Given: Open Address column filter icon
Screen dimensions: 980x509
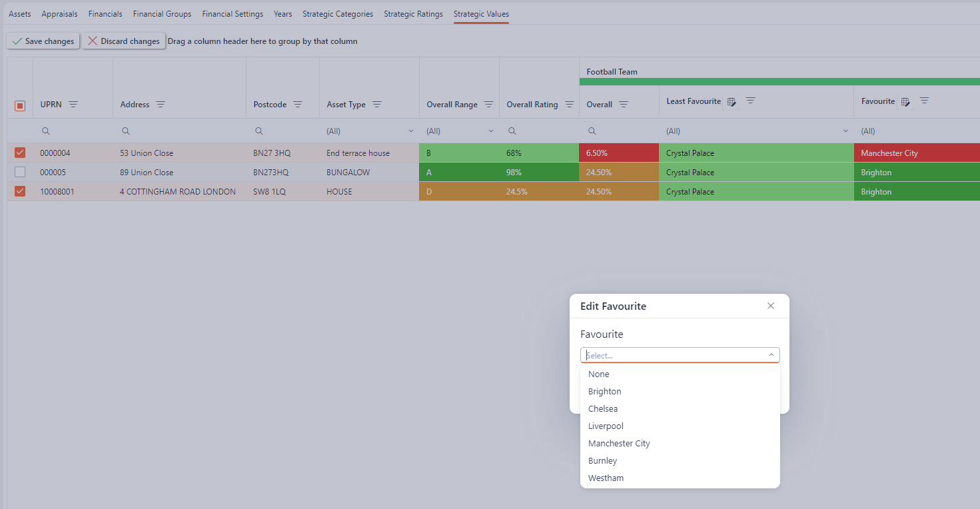Looking at the screenshot, I should click(x=161, y=105).
